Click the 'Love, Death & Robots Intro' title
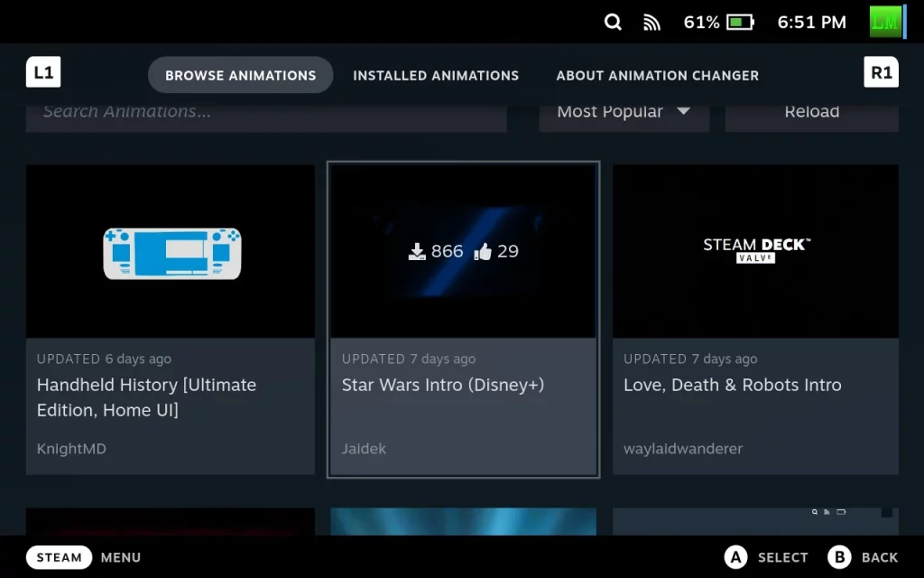The height and width of the screenshot is (578, 924). pos(733,385)
